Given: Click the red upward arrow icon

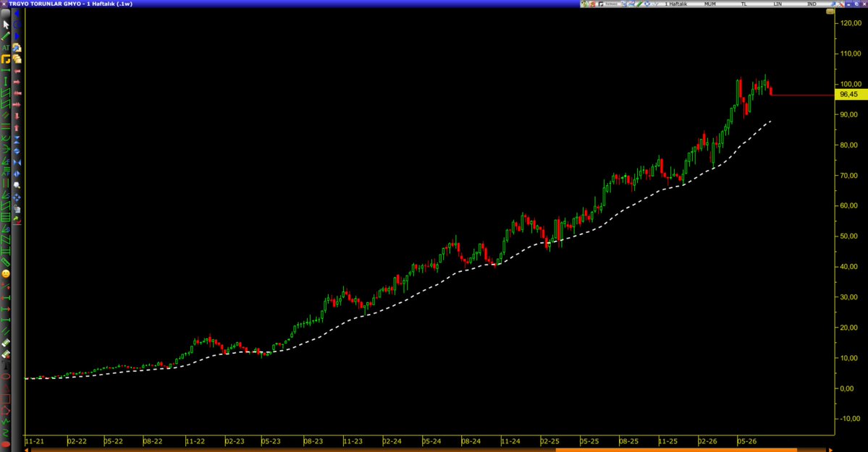Looking at the screenshot, I should pos(17,127).
